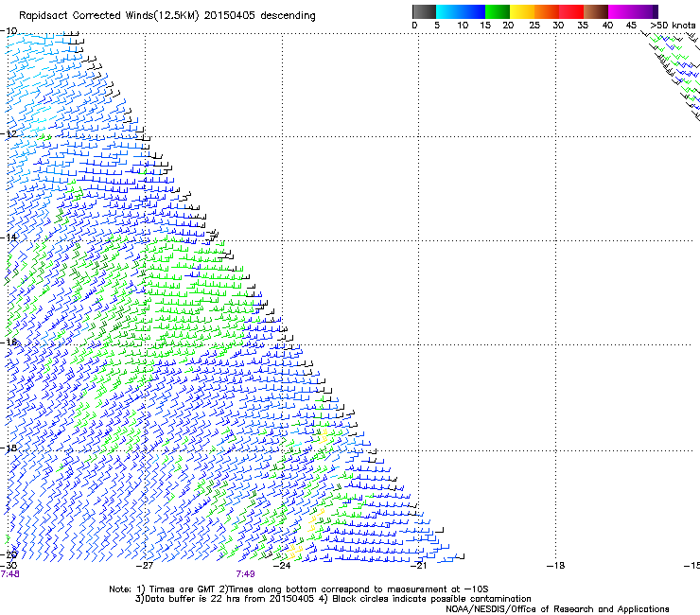
Task: Click the yellow 20-25 knots color swatch
Action: (522, 11)
